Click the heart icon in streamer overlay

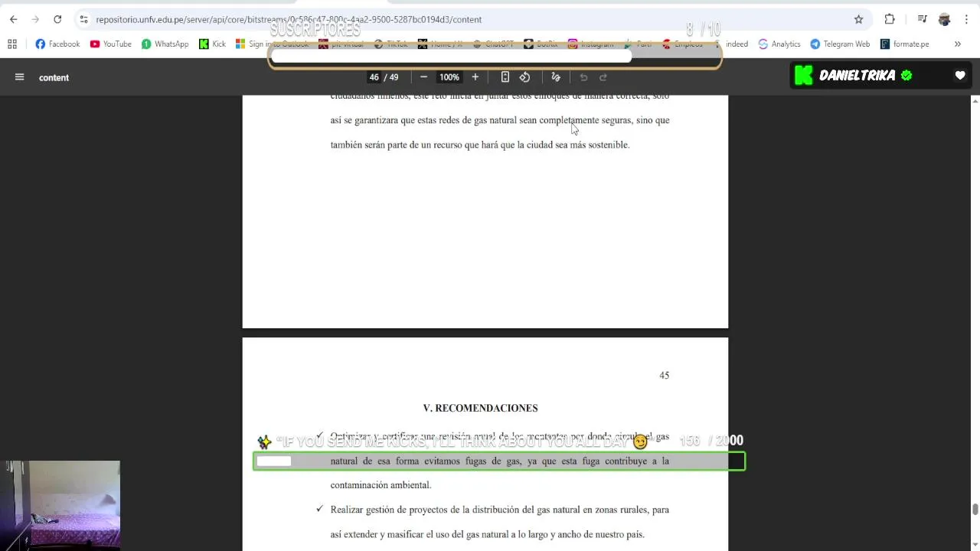(960, 75)
